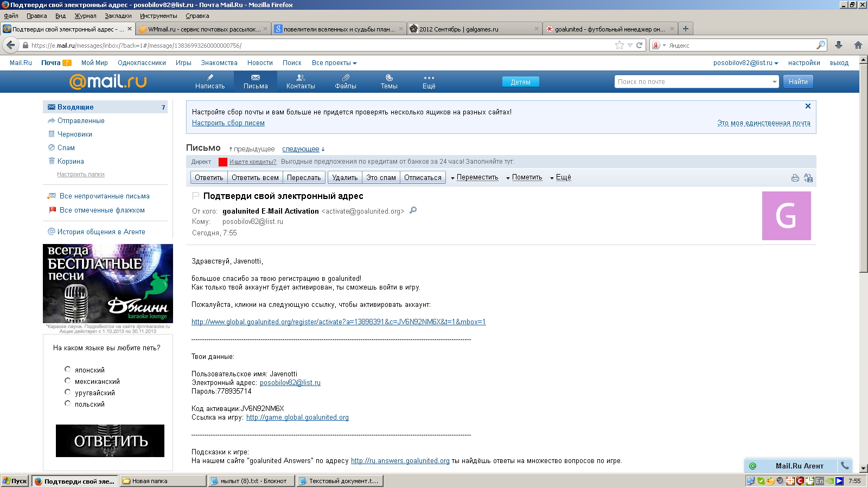Click the red Директ ad square

click(x=222, y=162)
